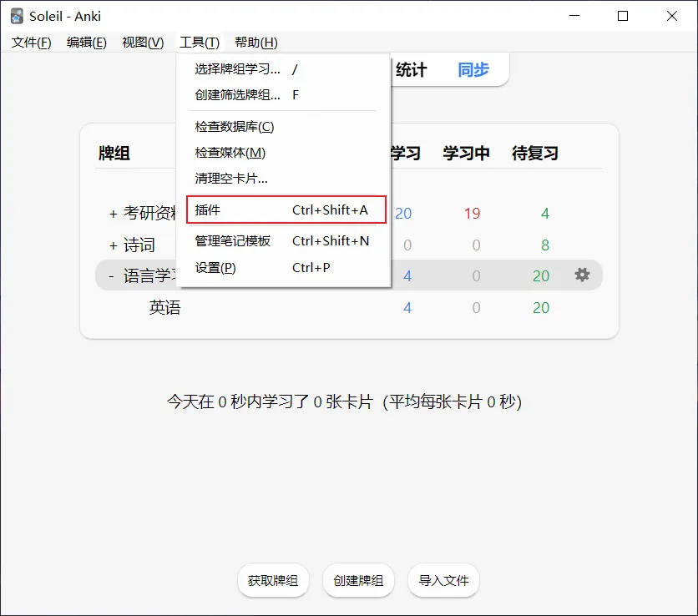698x616 pixels.
Task: Click the blue 4 new count for 英语
Action: point(407,307)
